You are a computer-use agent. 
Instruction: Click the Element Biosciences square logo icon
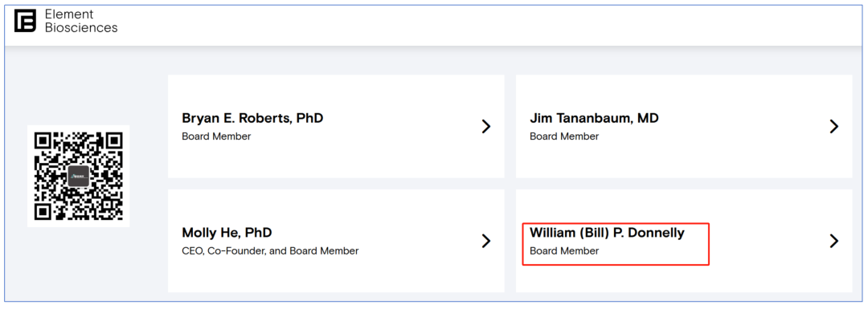(25, 21)
